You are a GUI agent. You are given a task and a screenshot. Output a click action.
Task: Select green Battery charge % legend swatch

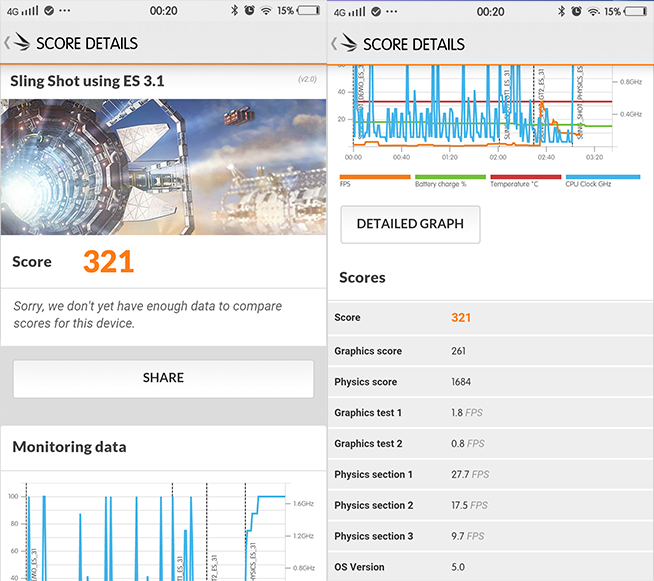click(x=450, y=177)
